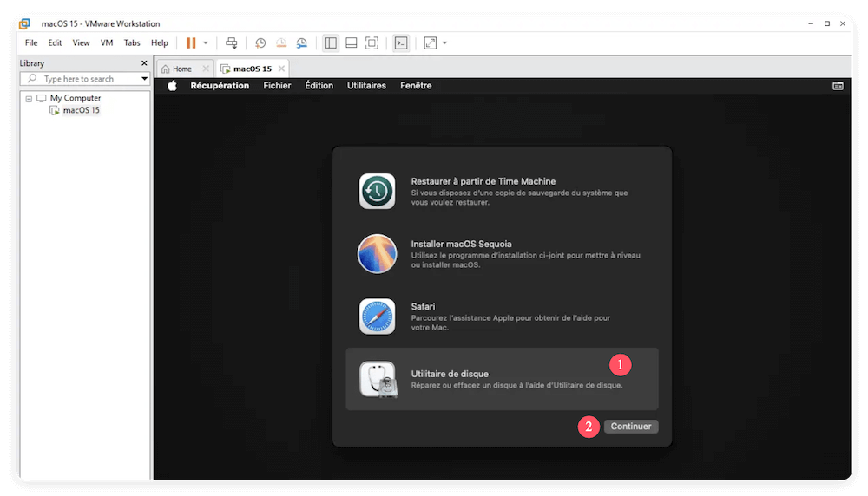Choose the Safari option text
The height and width of the screenshot is (496, 868).
423,306
